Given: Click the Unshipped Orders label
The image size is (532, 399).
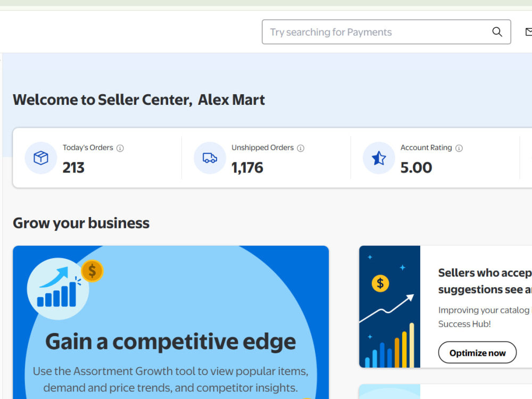Looking at the screenshot, I should (262, 147).
